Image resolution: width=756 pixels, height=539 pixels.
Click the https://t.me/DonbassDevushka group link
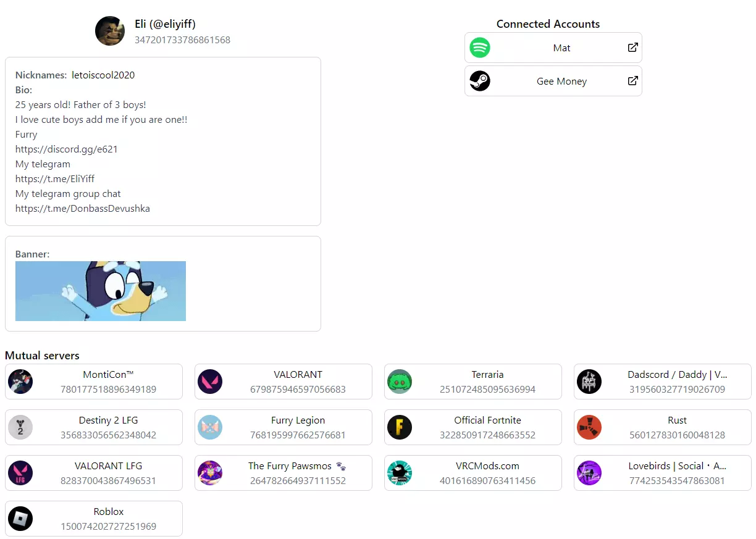83,209
